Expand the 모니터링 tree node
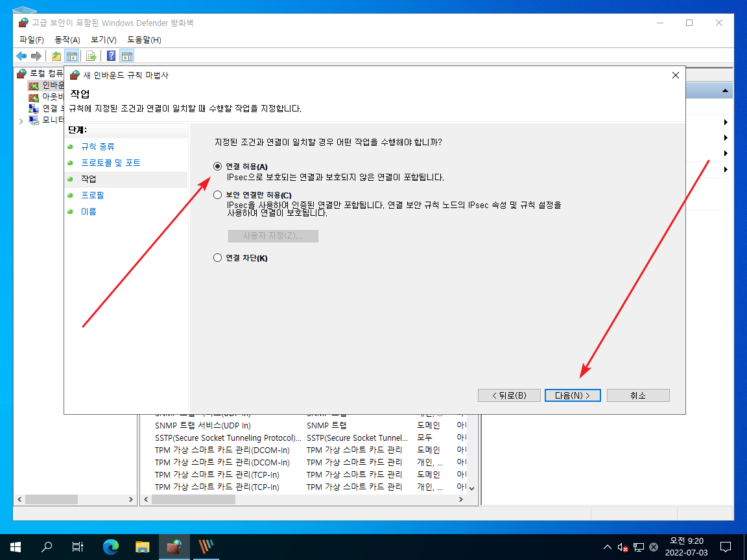 21,121
